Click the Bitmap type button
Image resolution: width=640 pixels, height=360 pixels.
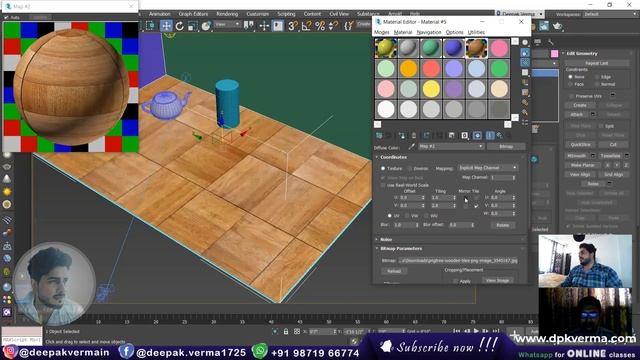click(506, 147)
